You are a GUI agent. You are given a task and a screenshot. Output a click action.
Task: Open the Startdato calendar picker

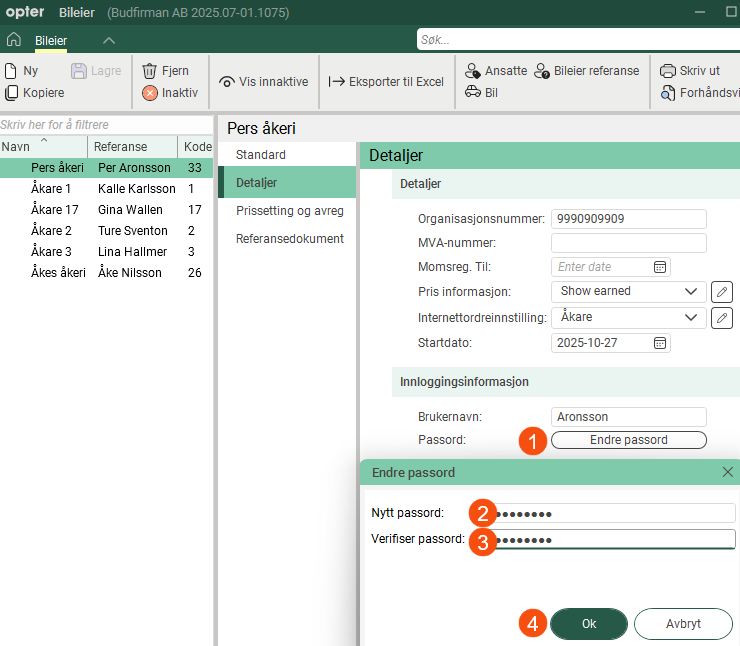click(660, 343)
